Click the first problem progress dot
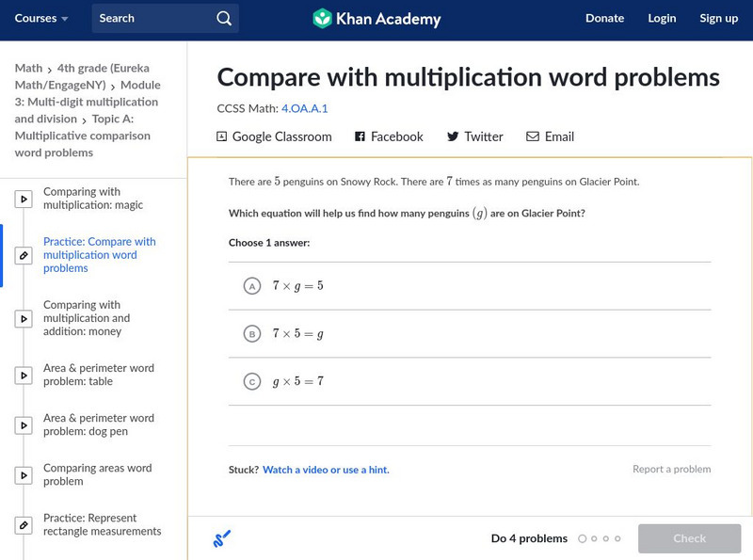 (x=583, y=539)
